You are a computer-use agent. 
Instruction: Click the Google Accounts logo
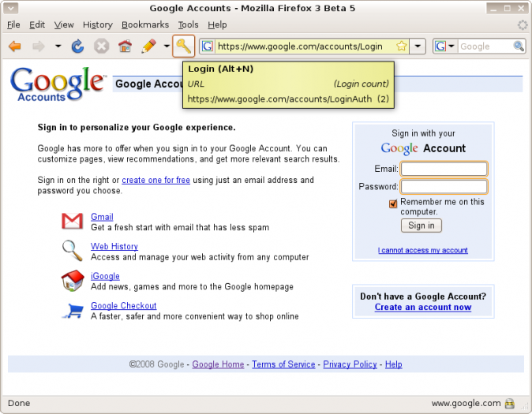[58, 84]
